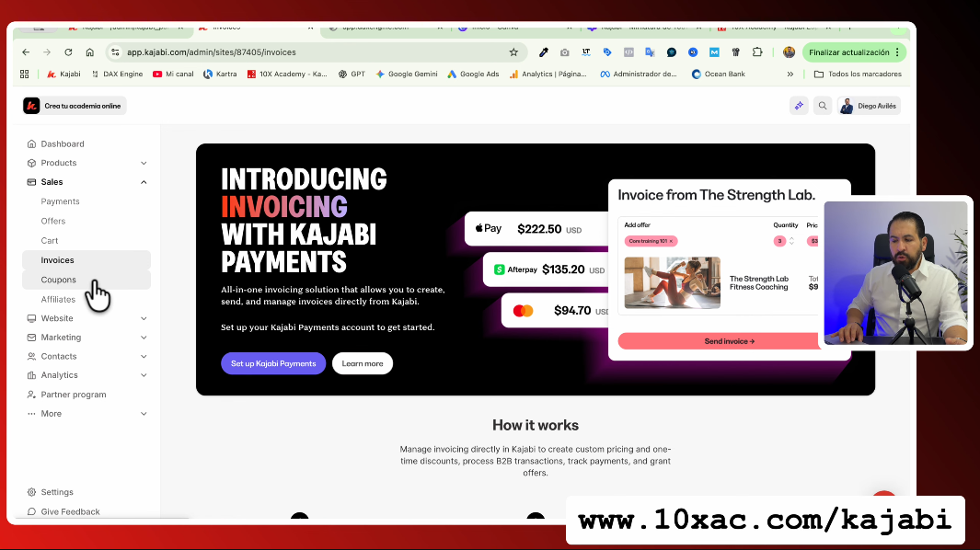Open the Ocean Bank bookmark

pyautogui.click(x=718, y=74)
